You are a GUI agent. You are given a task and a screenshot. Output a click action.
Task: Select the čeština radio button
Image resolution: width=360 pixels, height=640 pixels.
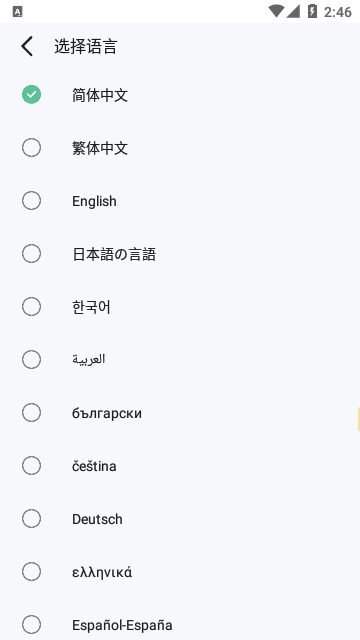click(x=31, y=466)
